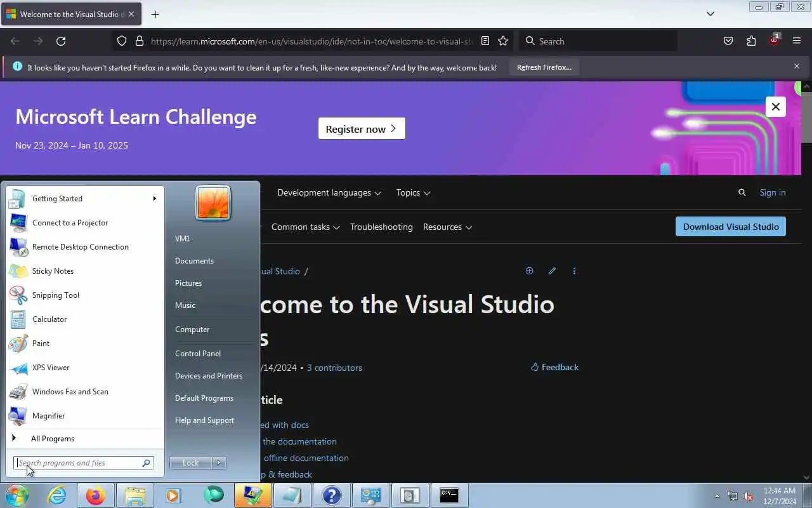This screenshot has height=508, width=812.
Task: Expand the Common tasks menu
Action: tap(305, 227)
